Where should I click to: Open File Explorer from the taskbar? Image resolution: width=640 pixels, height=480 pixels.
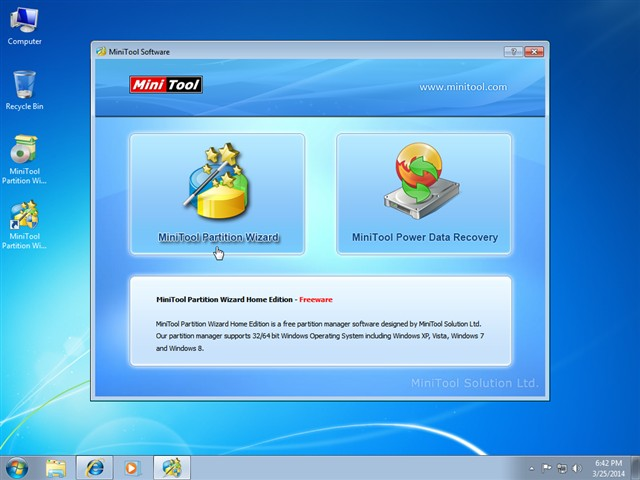[x=56, y=468]
